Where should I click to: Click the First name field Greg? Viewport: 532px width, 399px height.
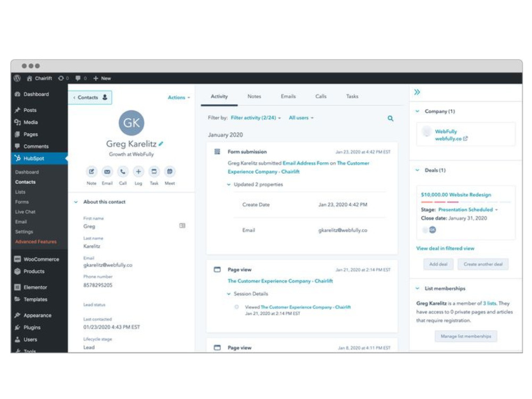click(x=89, y=226)
